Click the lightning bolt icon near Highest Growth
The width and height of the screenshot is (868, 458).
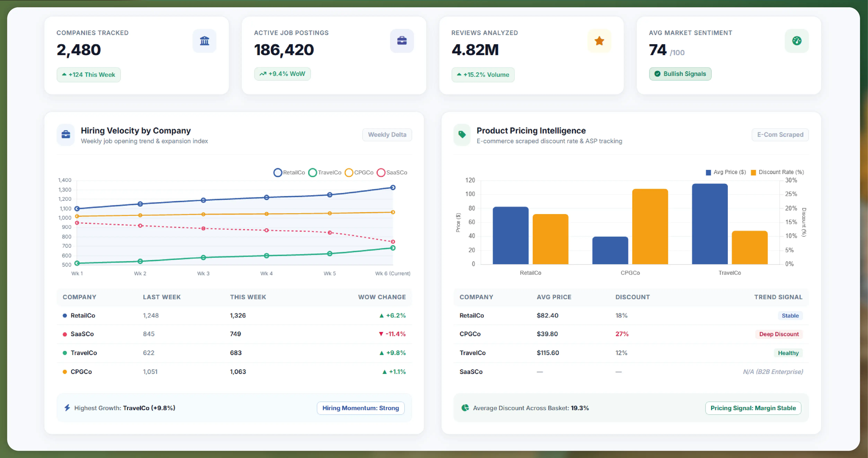pyautogui.click(x=67, y=408)
